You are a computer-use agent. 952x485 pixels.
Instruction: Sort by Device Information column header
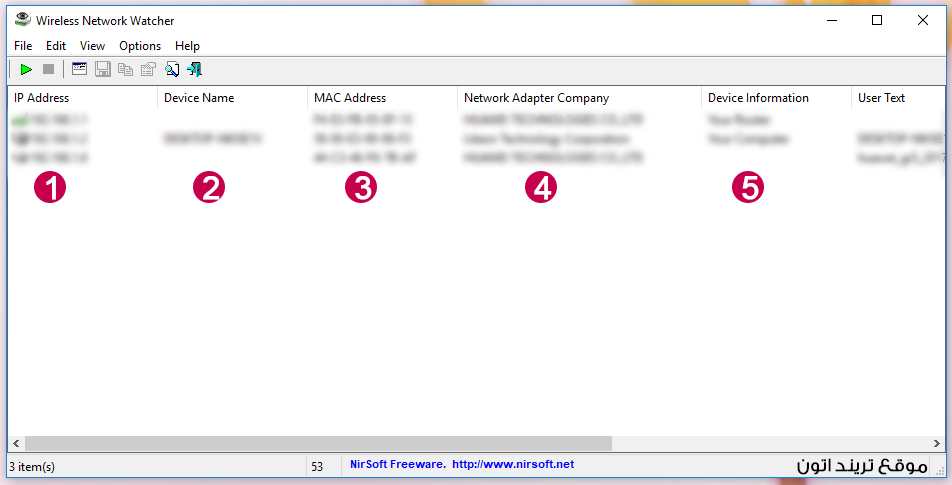coord(777,98)
